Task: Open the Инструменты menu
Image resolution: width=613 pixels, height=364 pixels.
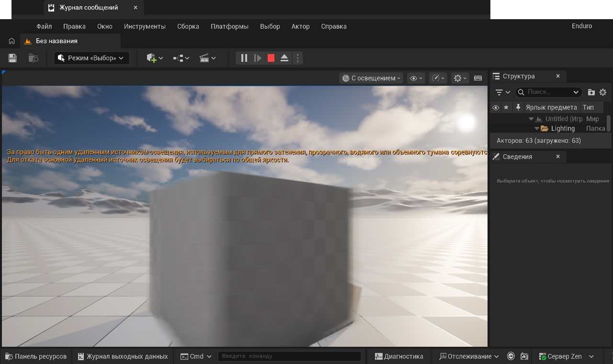Action: click(145, 26)
